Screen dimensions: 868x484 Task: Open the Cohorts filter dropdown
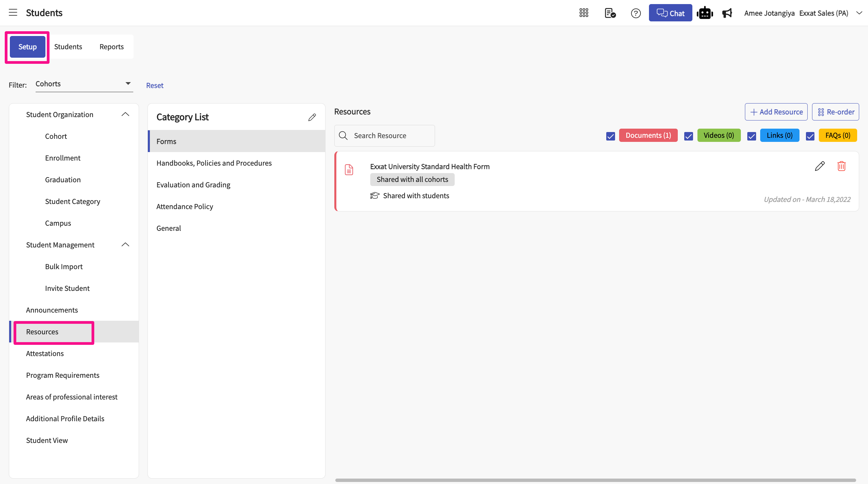pos(84,84)
